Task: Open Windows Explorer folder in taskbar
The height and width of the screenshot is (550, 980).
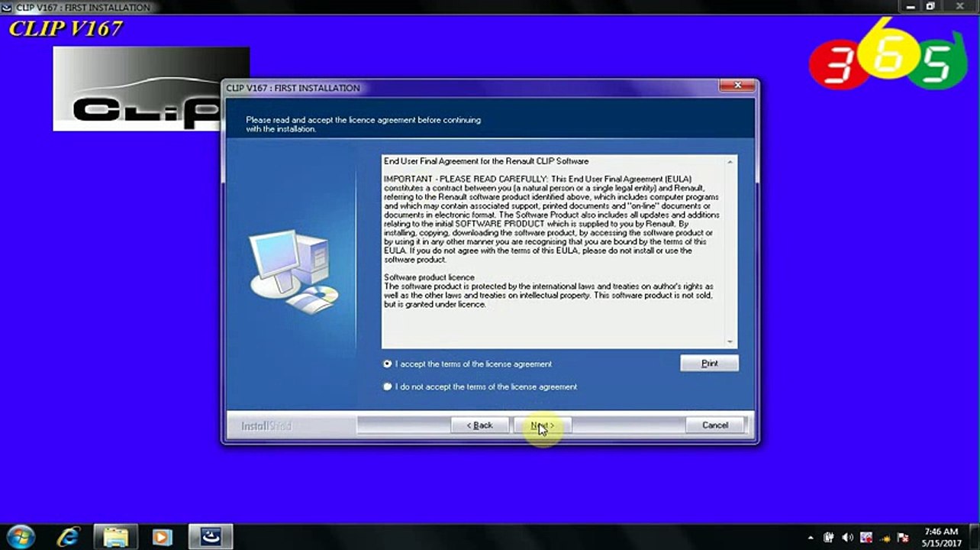Action: pos(115,537)
